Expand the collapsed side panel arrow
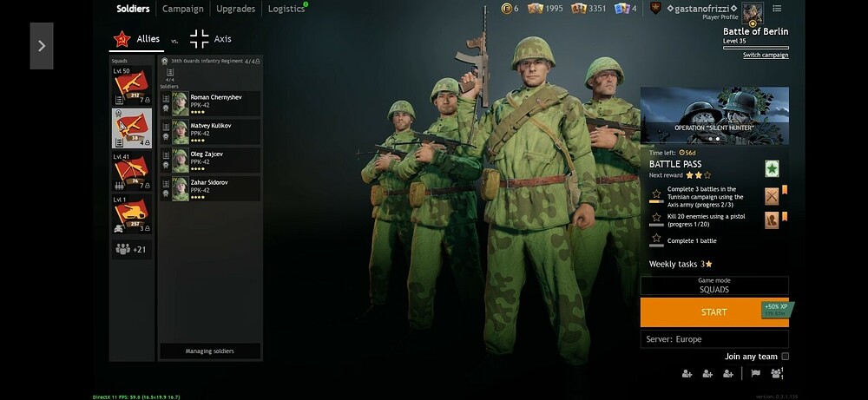 coord(42,46)
